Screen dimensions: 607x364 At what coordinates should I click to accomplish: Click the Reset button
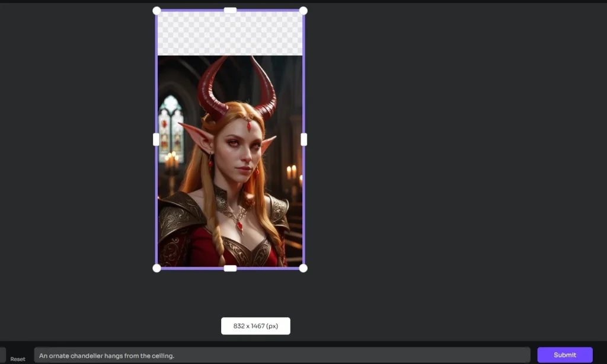17,359
